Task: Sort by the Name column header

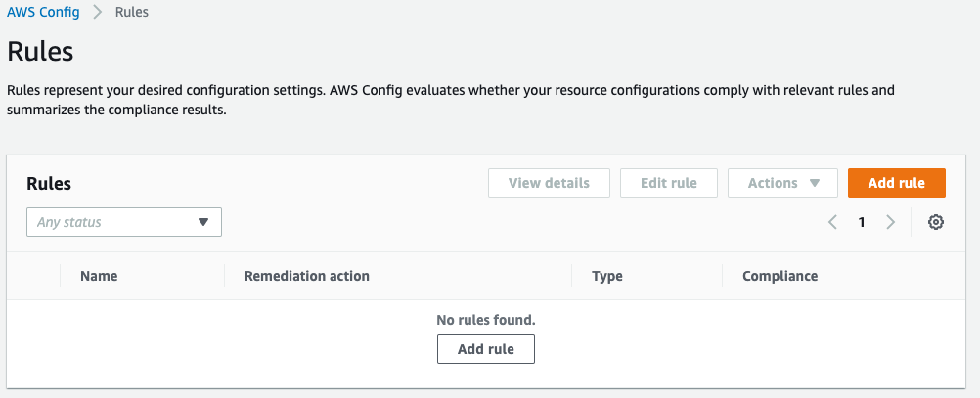Action: pyautogui.click(x=99, y=276)
